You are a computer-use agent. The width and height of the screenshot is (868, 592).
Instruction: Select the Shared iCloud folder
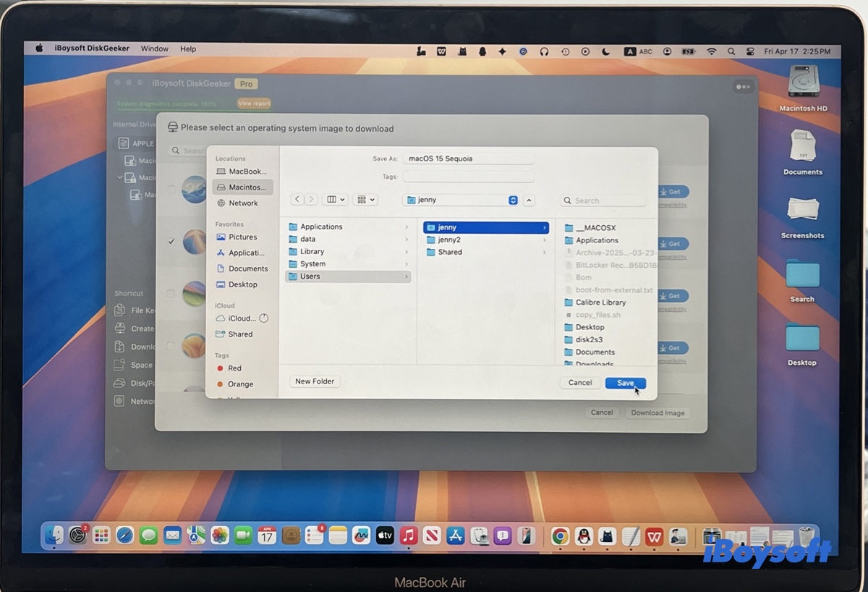239,334
